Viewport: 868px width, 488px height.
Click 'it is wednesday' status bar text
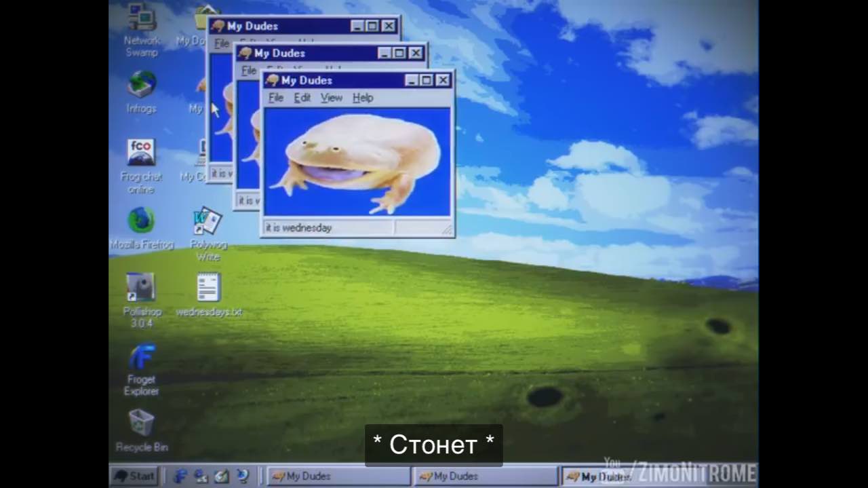click(x=298, y=228)
